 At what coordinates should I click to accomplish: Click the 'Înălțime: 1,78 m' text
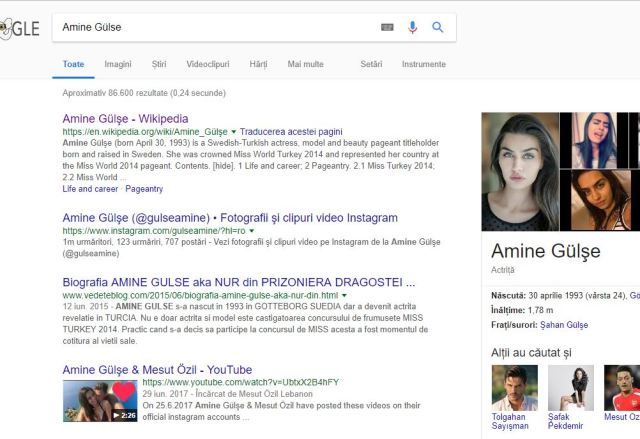[x=522, y=310]
